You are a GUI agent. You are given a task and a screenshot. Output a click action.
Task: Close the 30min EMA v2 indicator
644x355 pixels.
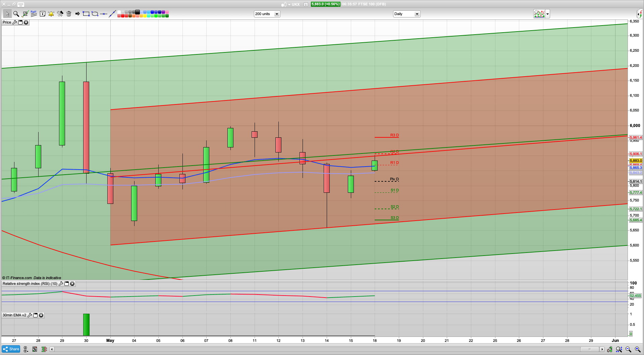click(x=41, y=315)
